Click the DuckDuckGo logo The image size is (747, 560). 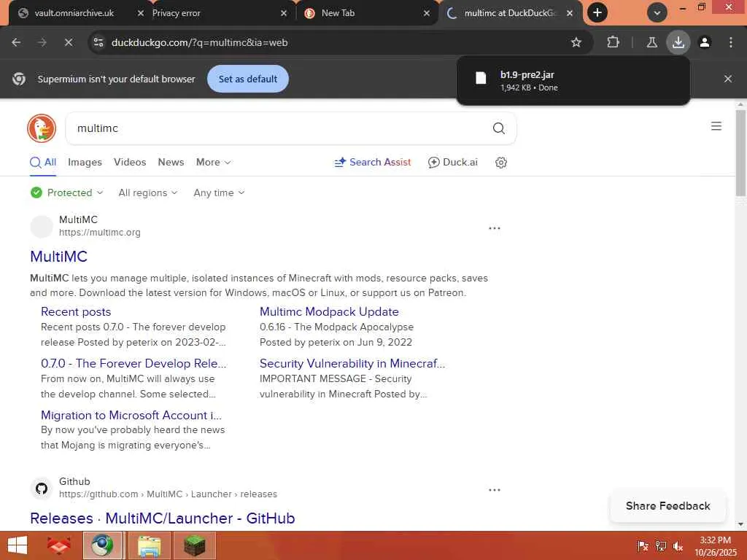pos(42,128)
